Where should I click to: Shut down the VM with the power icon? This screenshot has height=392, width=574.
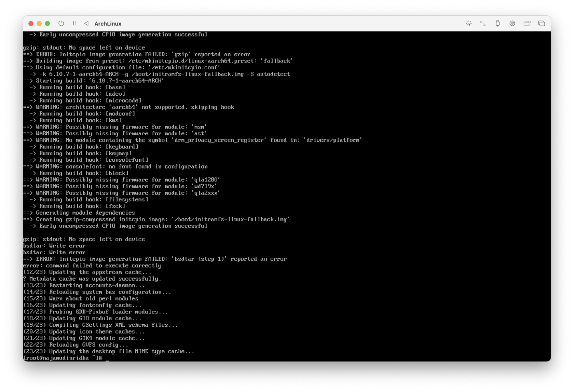pos(61,24)
